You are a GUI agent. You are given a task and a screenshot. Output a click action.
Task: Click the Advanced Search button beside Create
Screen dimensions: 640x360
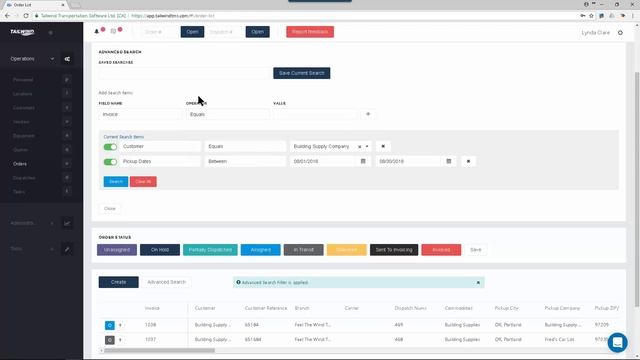pos(166,282)
